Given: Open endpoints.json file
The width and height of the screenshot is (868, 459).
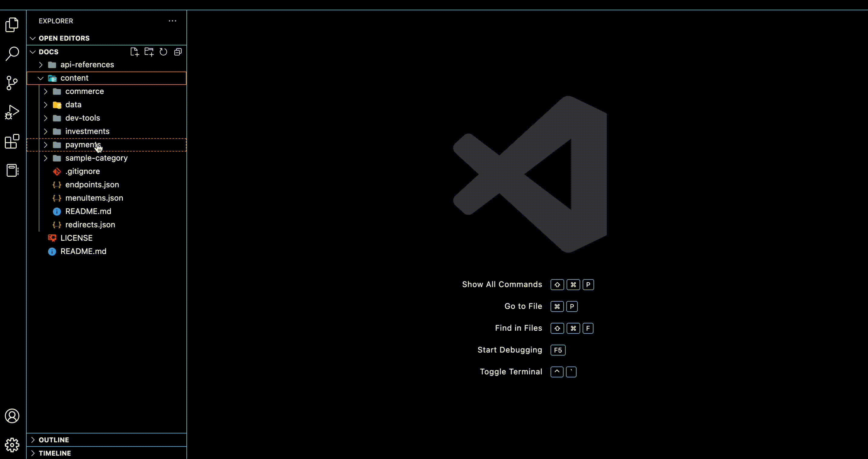Looking at the screenshot, I should pos(92,185).
